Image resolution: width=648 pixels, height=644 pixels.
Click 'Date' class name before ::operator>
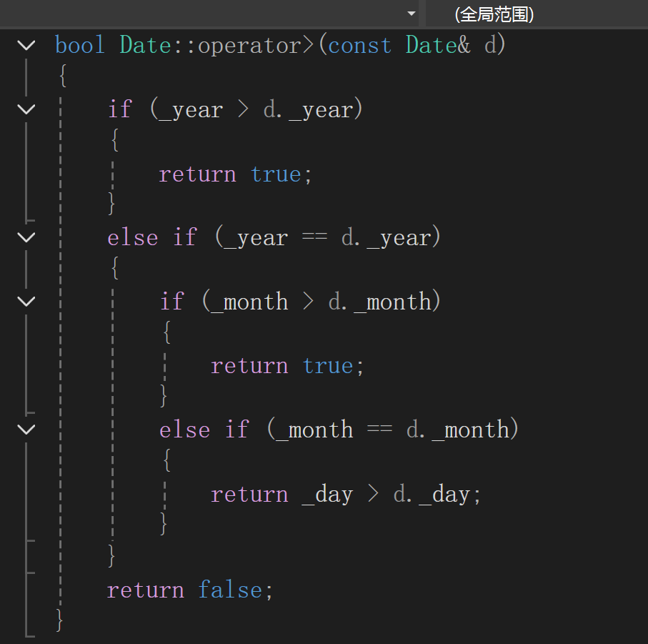click(145, 44)
